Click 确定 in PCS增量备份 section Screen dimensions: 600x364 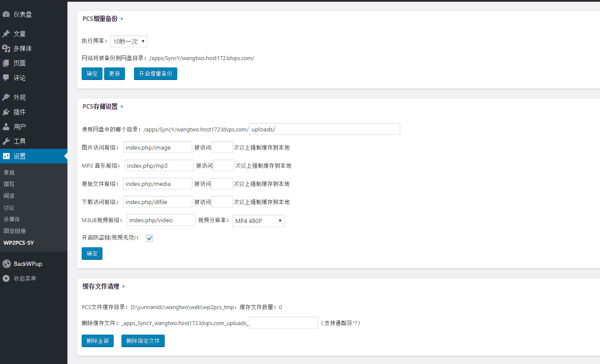click(x=92, y=74)
